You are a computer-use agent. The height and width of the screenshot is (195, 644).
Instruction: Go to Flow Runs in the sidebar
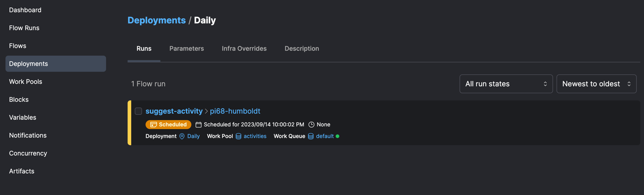coord(24,28)
